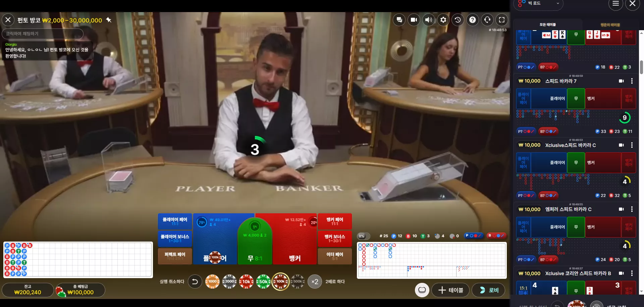Toggle P? prediction under Xclusive스피드 바카라 C
This screenshot has width=644, height=307.
click(x=526, y=195)
